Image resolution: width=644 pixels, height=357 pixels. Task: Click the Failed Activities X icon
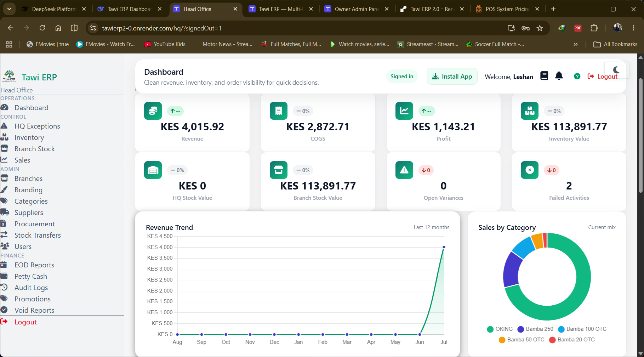click(x=530, y=170)
